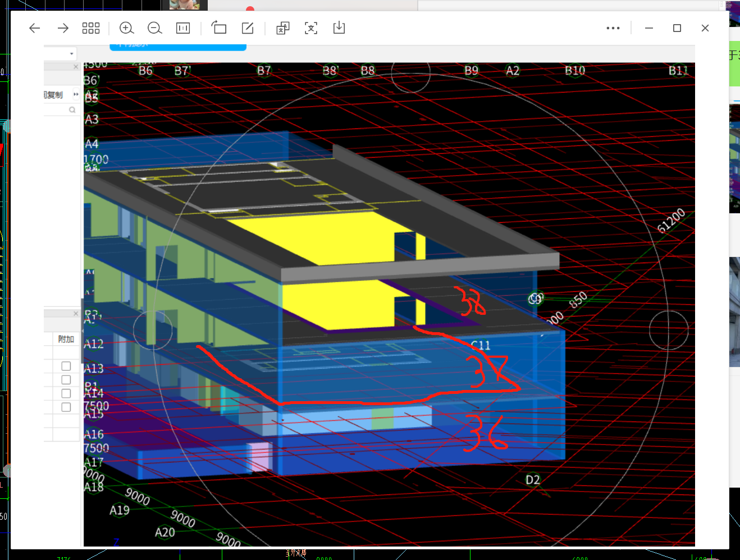
Task: Click axis label A16
Action: [94, 434]
